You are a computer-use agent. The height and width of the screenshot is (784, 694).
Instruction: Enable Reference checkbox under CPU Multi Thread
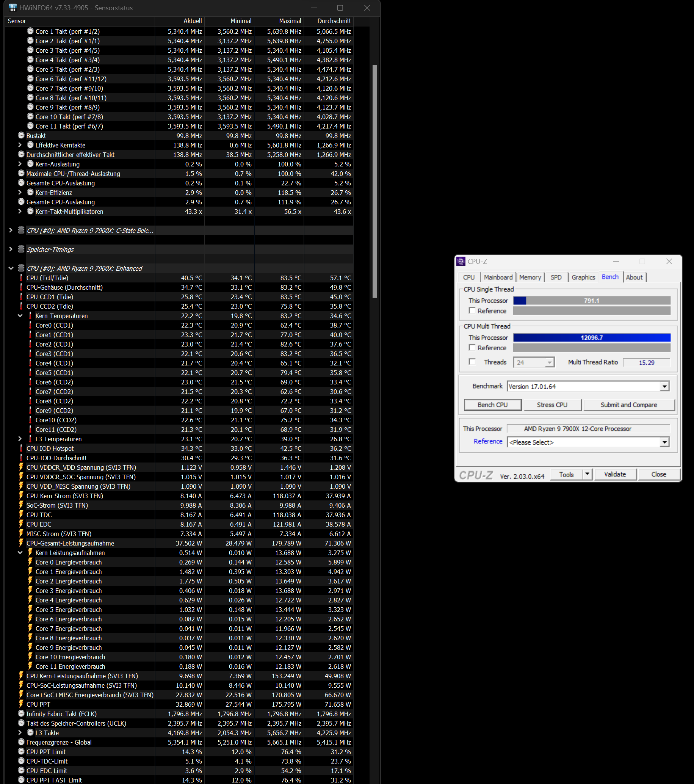(x=472, y=348)
